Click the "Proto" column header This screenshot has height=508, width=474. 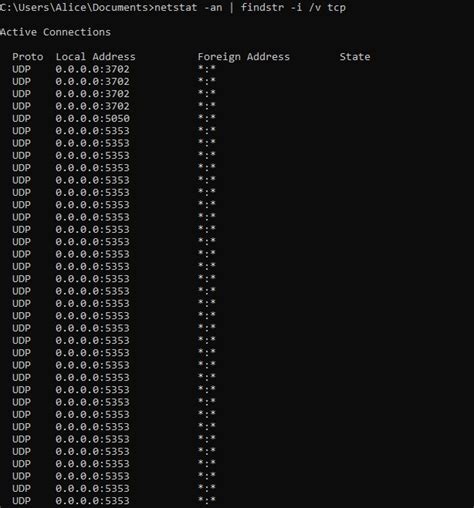pos(28,57)
